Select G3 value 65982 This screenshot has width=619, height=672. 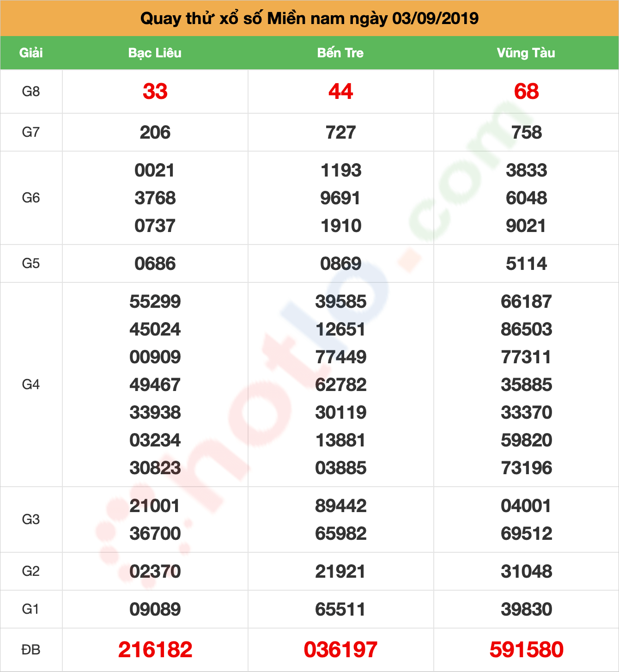pos(341,534)
